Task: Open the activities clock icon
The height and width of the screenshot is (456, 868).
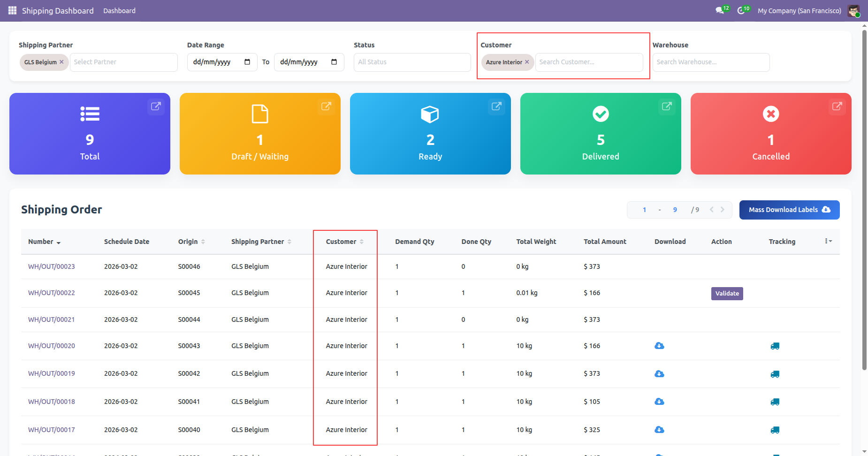Action: point(741,10)
